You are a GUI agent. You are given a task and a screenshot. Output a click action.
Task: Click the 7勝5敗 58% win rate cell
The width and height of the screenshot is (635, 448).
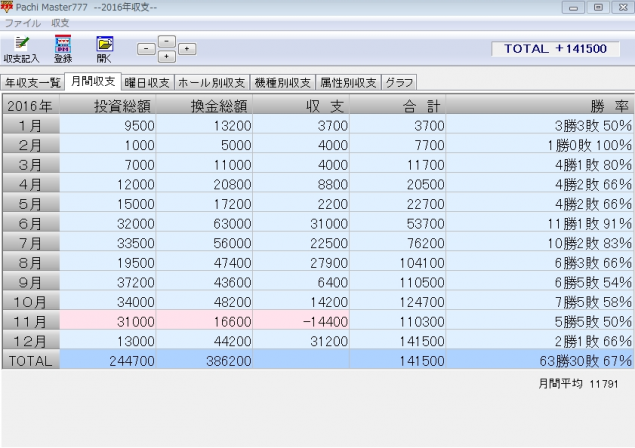pyautogui.click(x=539, y=302)
